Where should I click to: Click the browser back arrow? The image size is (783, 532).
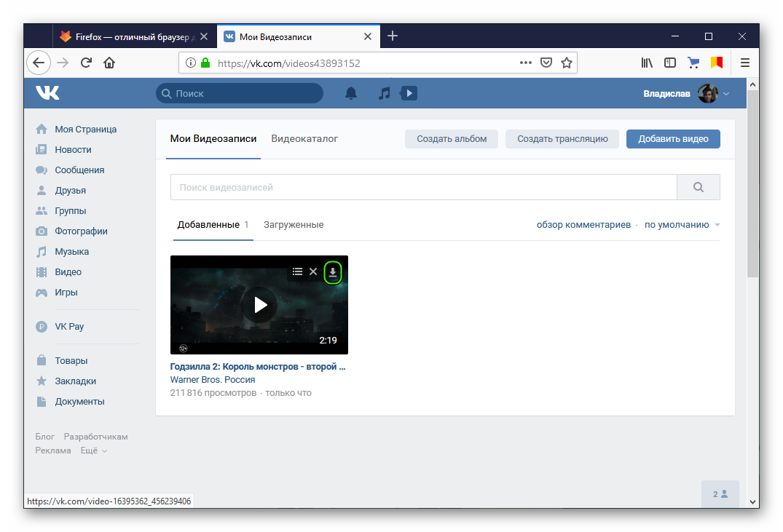pos(39,63)
